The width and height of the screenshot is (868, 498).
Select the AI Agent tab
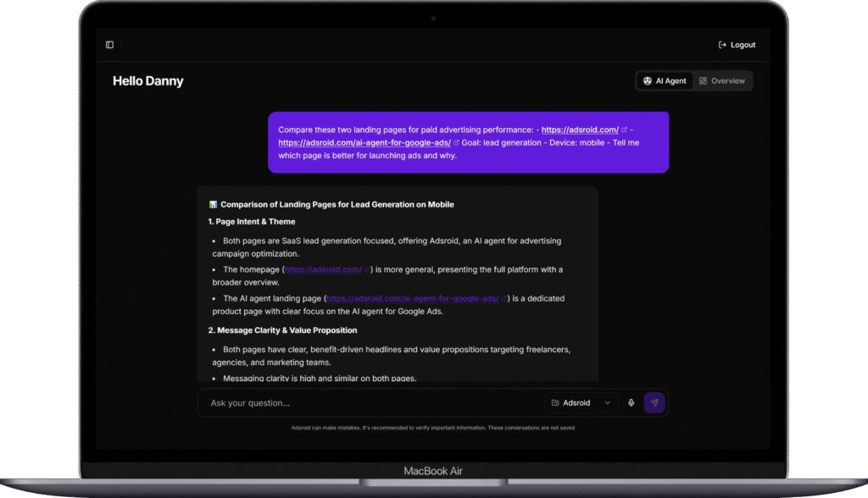665,81
